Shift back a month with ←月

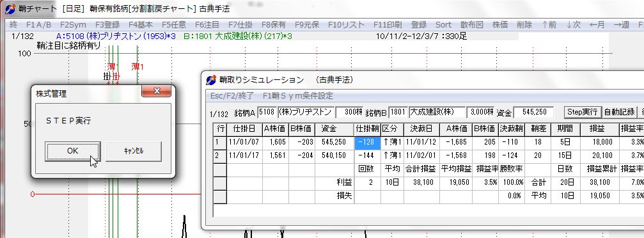[597, 25]
